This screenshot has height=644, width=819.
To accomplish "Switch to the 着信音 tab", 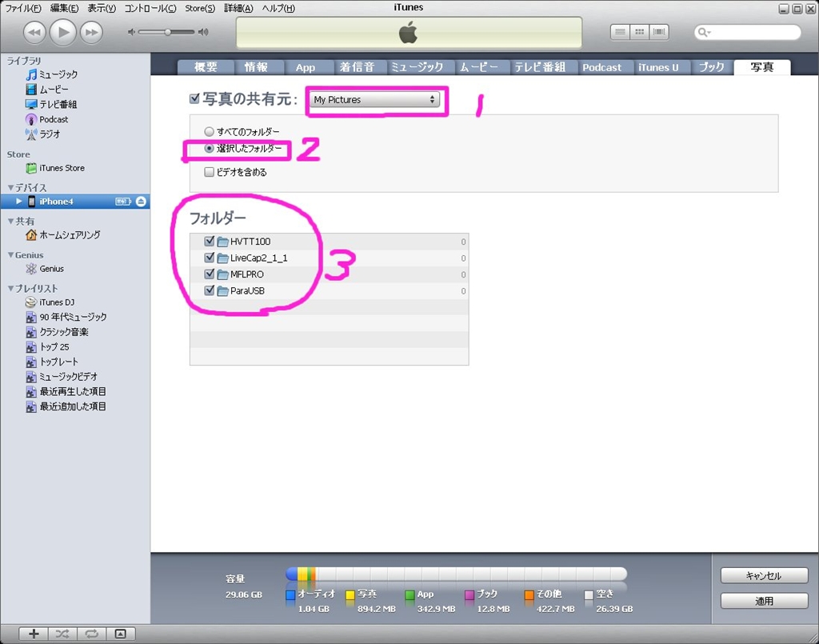I will (358, 67).
